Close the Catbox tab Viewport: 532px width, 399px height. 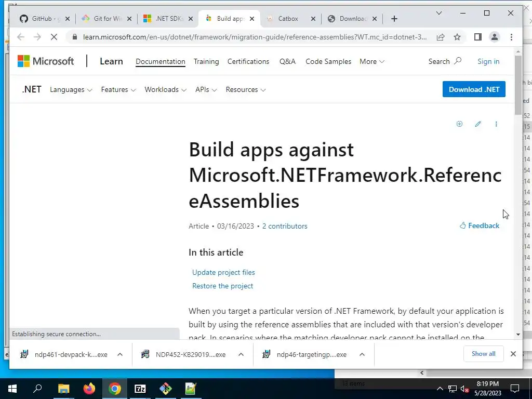(x=313, y=19)
